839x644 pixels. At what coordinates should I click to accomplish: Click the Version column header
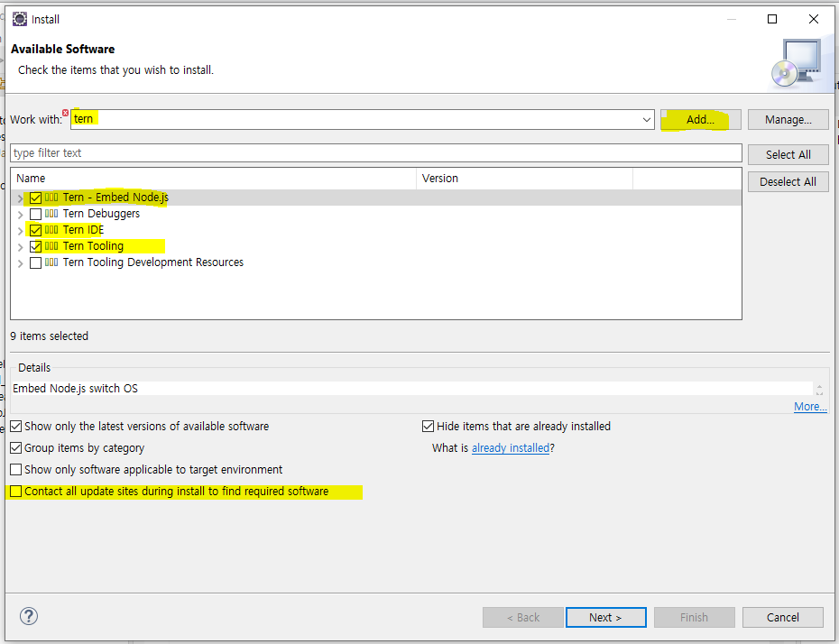point(524,178)
